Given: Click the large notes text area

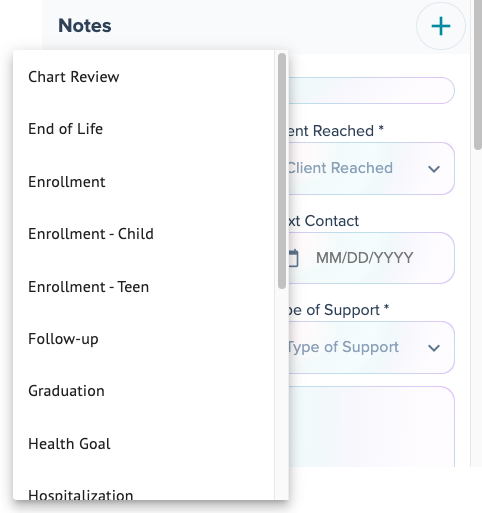Looking at the screenshot, I should [x=371, y=427].
